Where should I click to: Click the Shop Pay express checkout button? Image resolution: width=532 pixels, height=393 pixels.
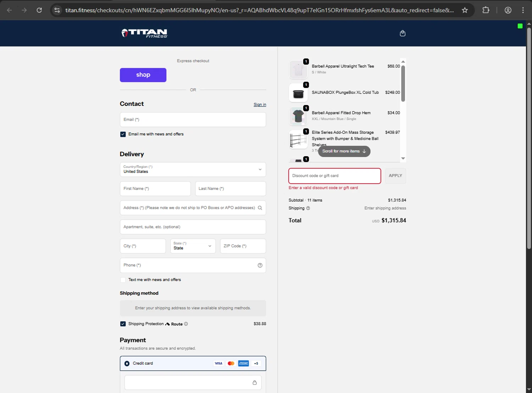(x=143, y=75)
